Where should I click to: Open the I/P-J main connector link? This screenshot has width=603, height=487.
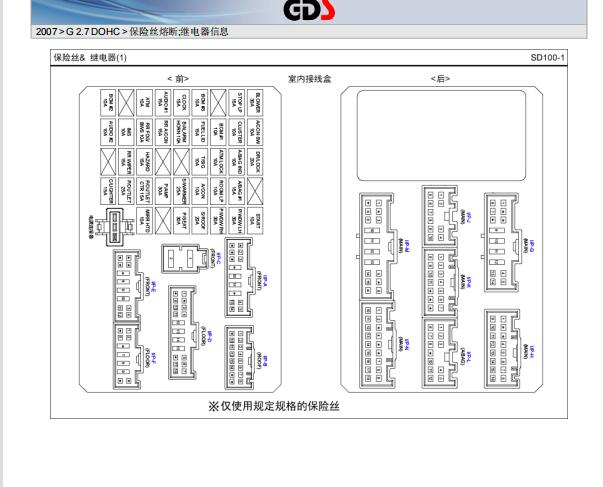click(x=468, y=217)
